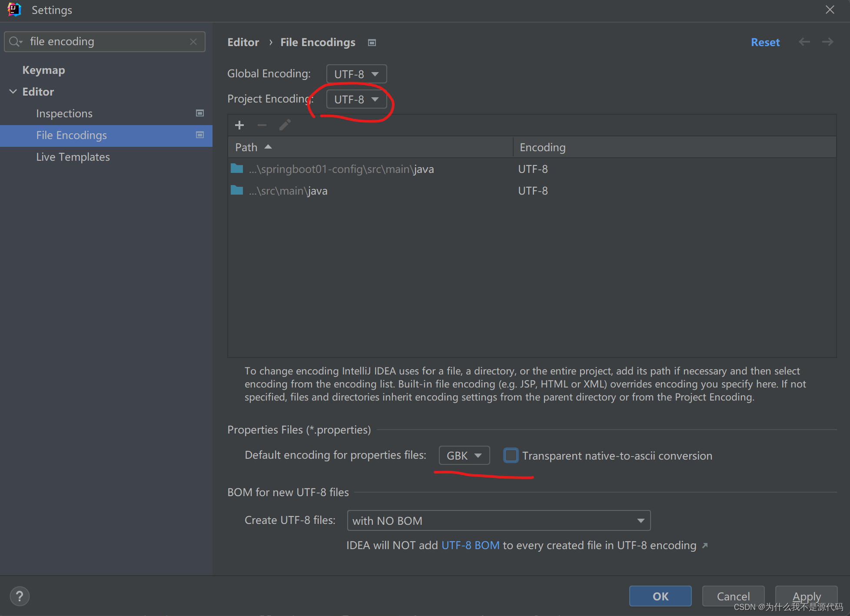Select Inspections in the settings tree

pos(64,113)
